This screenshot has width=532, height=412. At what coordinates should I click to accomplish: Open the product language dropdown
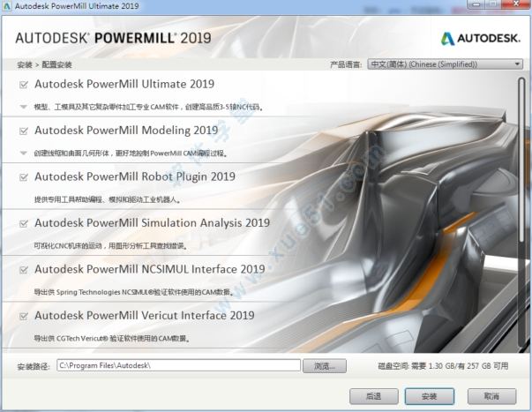click(445, 64)
